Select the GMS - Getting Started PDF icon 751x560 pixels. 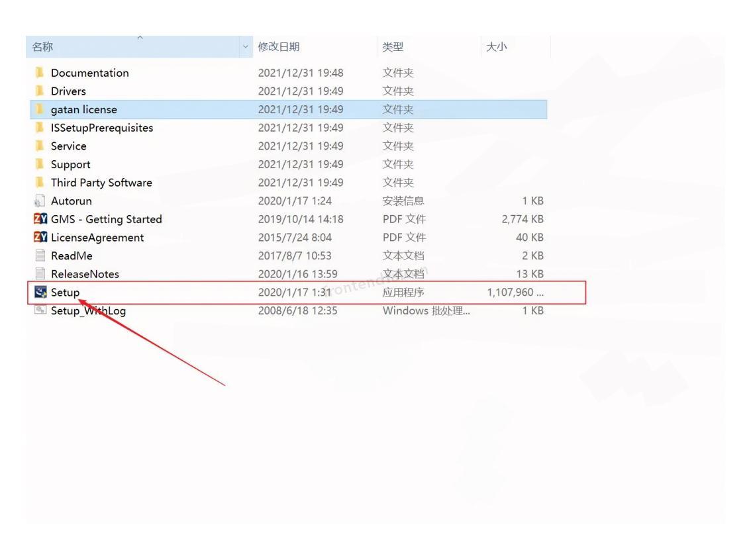pyautogui.click(x=40, y=219)
